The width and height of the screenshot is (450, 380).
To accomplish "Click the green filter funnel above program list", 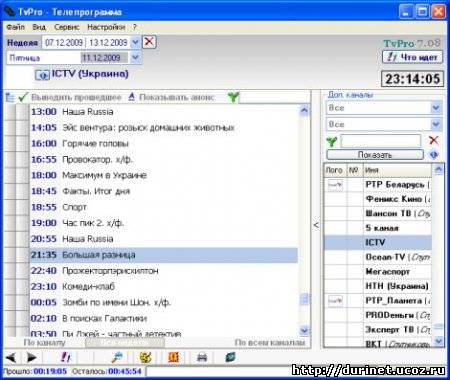I will tap(233, 97).
